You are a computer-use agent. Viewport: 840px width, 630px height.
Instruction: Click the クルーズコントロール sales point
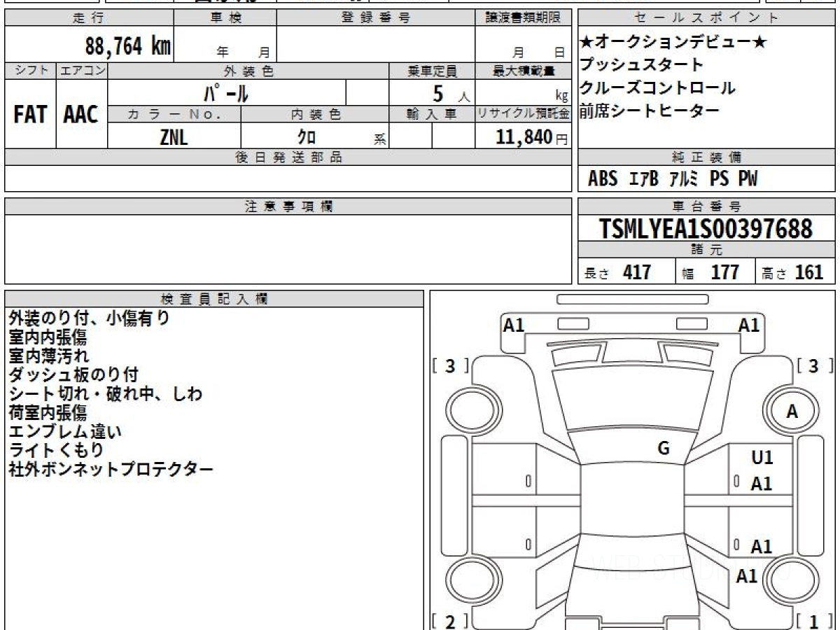click(x=657, y=88)
